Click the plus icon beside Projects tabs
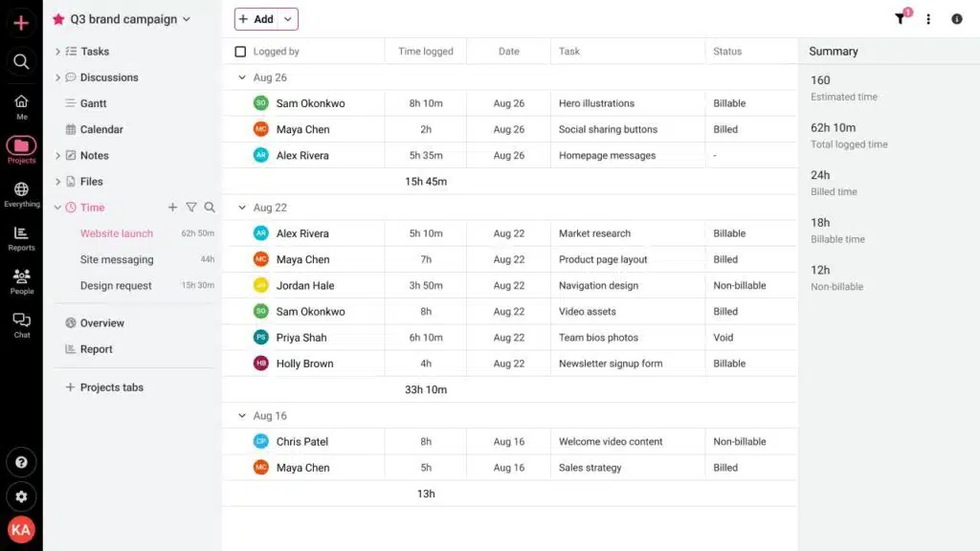980x551 pixels. pyautogui.click(x=70, y=387)
